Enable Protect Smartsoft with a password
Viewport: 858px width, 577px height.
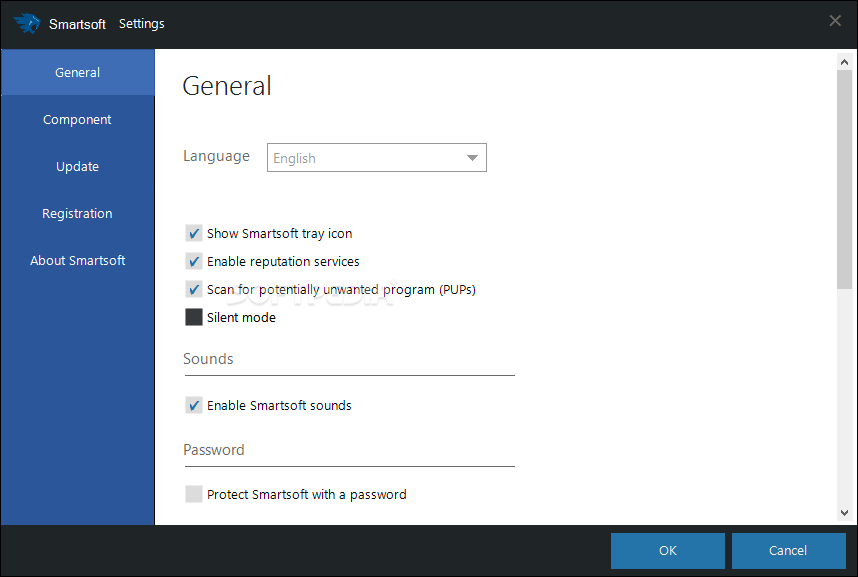tap(194, 494)
